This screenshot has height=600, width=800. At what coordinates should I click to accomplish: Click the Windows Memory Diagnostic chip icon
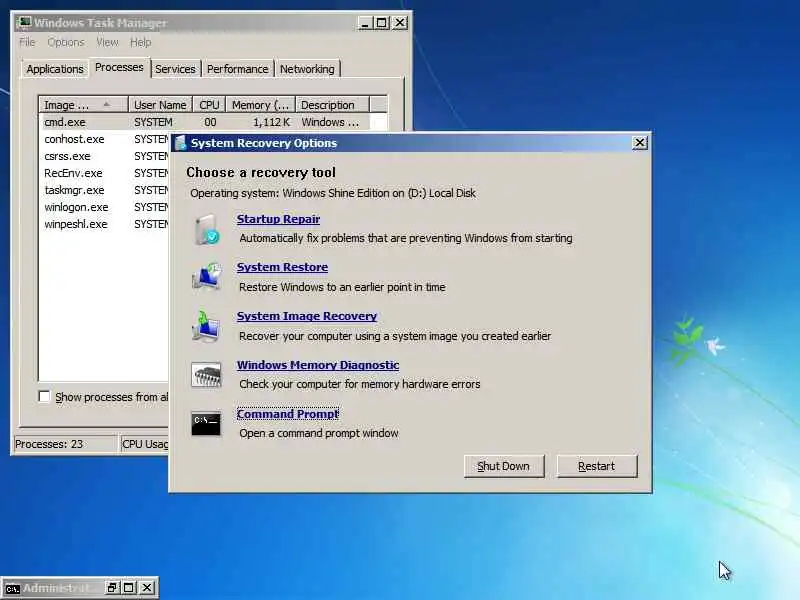coord(206,375)
